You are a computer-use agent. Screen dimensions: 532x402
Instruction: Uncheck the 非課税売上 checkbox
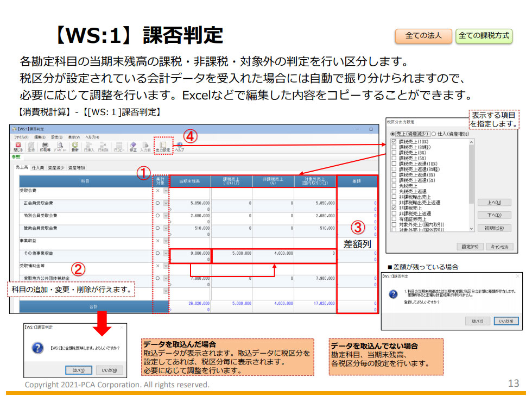(393, 208)
